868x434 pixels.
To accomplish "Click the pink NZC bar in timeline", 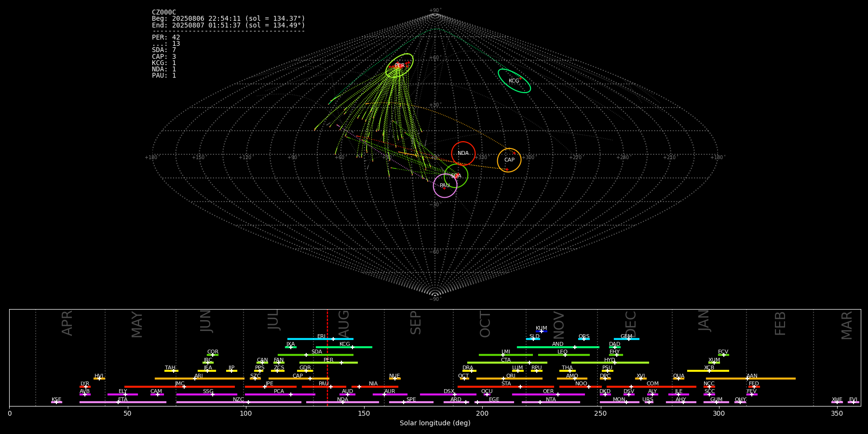I will (x=239, y=402).
